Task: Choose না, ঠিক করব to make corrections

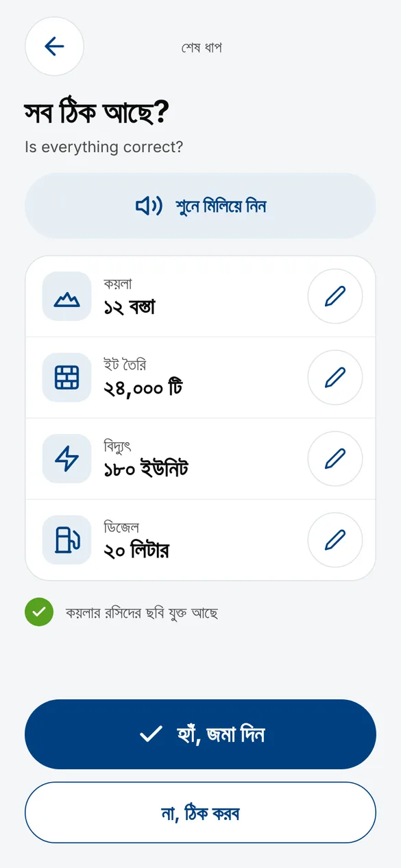Action: click(200, 812)
